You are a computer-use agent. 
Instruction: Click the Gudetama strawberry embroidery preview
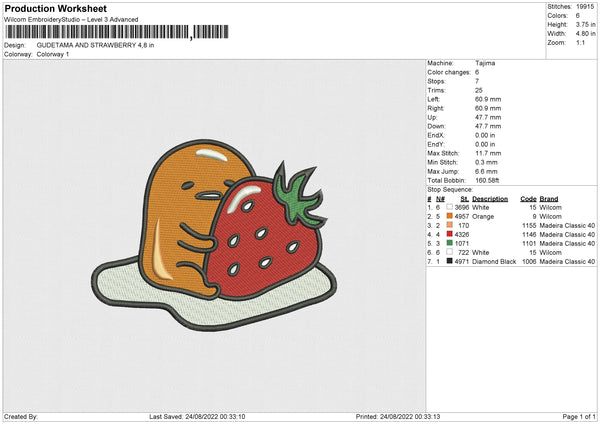coord(214,235)
